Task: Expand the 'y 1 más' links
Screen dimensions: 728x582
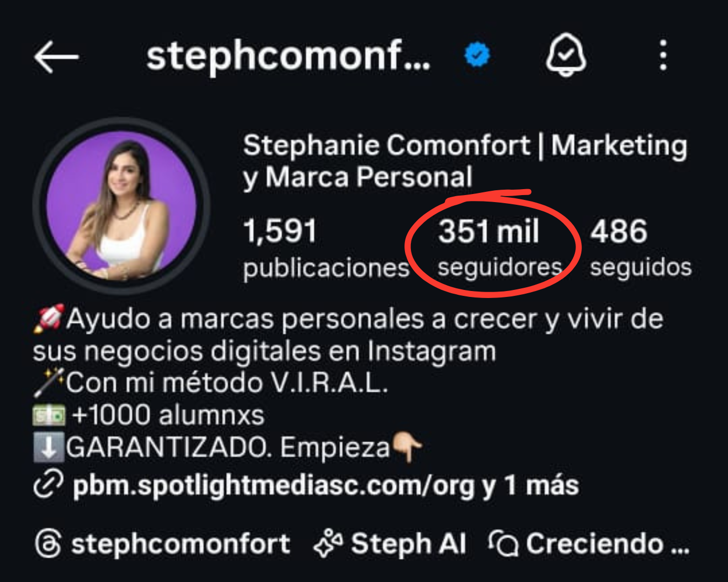Action: (531, 485)
